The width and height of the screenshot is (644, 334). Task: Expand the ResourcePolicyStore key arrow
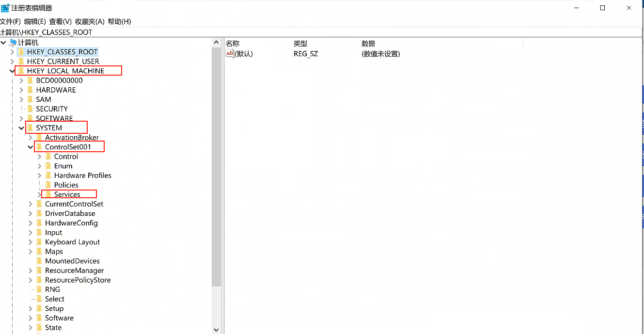[x=31, y=280]
